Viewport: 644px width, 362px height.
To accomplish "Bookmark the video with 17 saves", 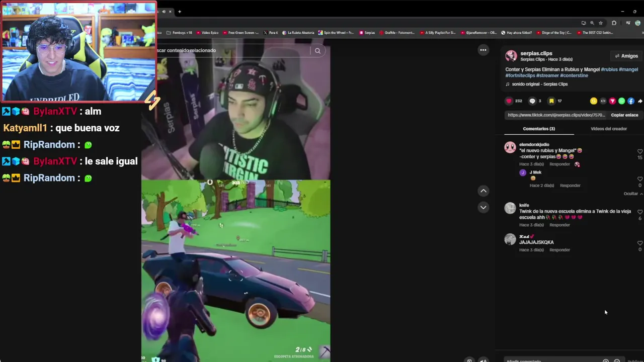I will tap(551, 101).
